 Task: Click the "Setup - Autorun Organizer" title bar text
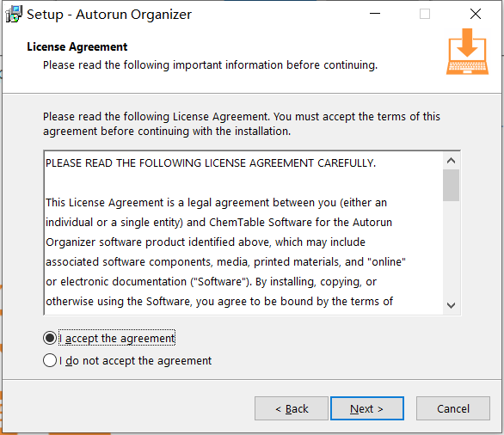[x=109, y=15]
